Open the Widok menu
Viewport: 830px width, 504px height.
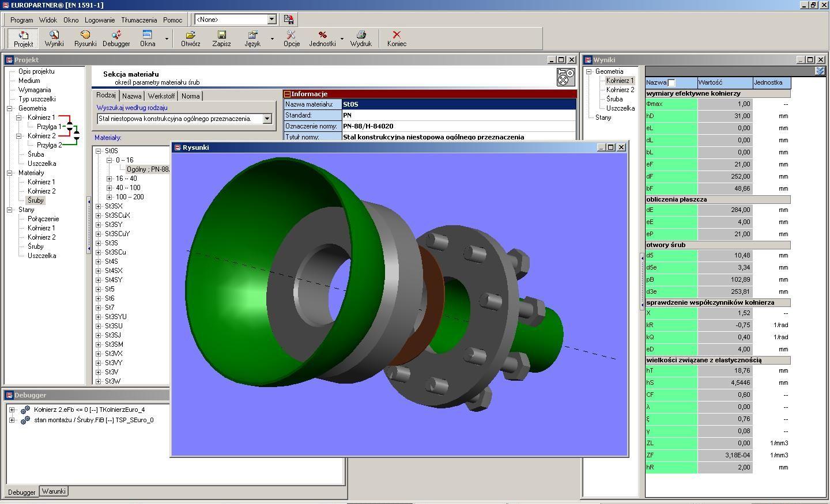coord(48,20)
